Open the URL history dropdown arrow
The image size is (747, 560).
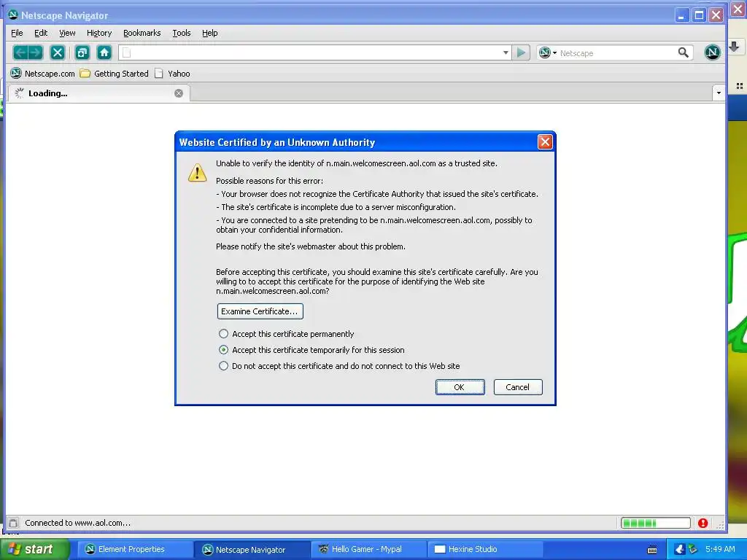click(506, 52)
